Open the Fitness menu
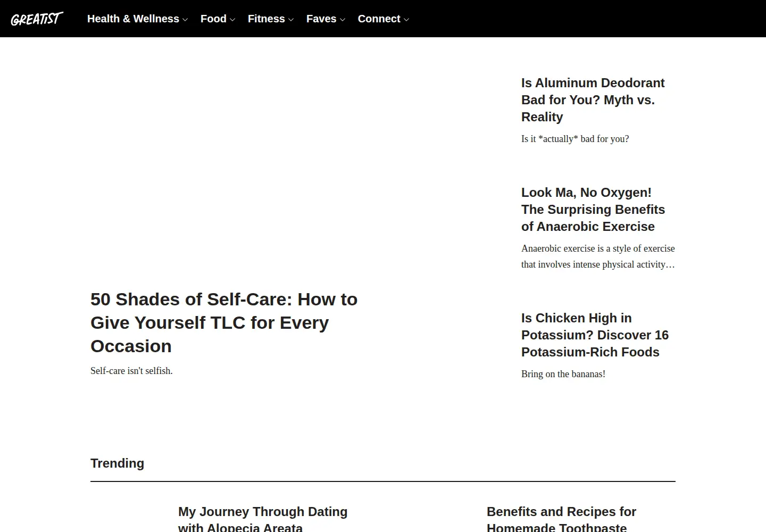The width and height of the screenshot is (766, 532). click(266, 19)
